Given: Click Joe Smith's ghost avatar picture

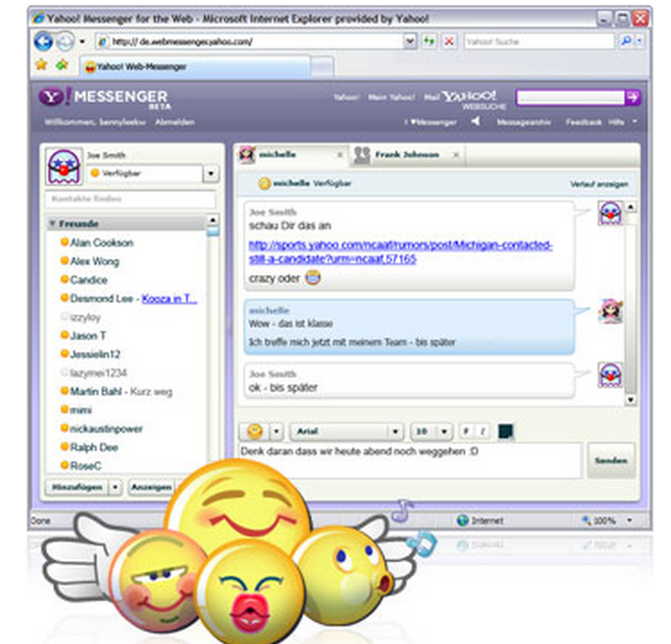Looking at the screenshot, I should 64,166.
